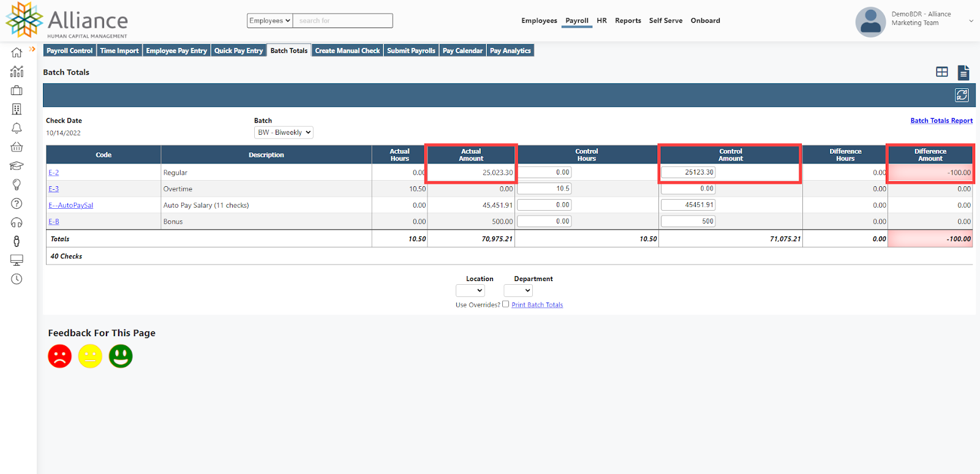The height and width of the screenshot is (474, 980).
Task: Switch to the Pay Calendar tab
Action: tap(462, 51)
